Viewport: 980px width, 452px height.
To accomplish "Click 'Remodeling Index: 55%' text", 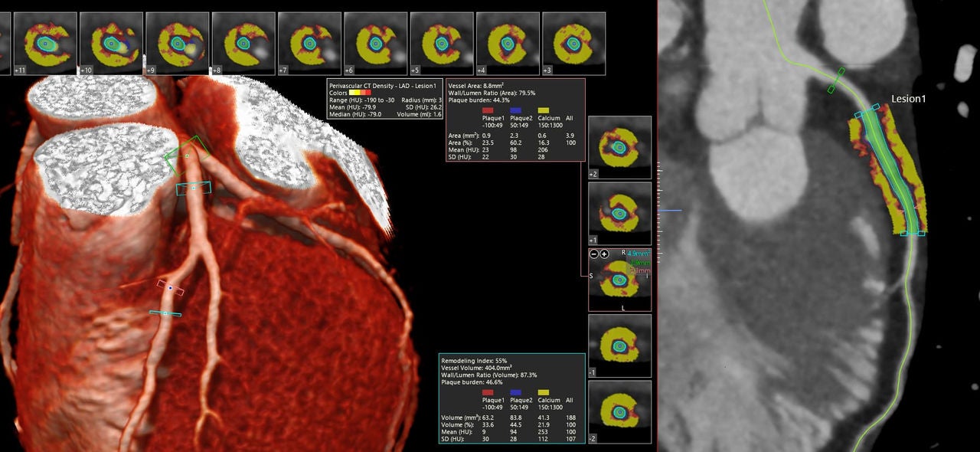I will click(x=474, y=360).
